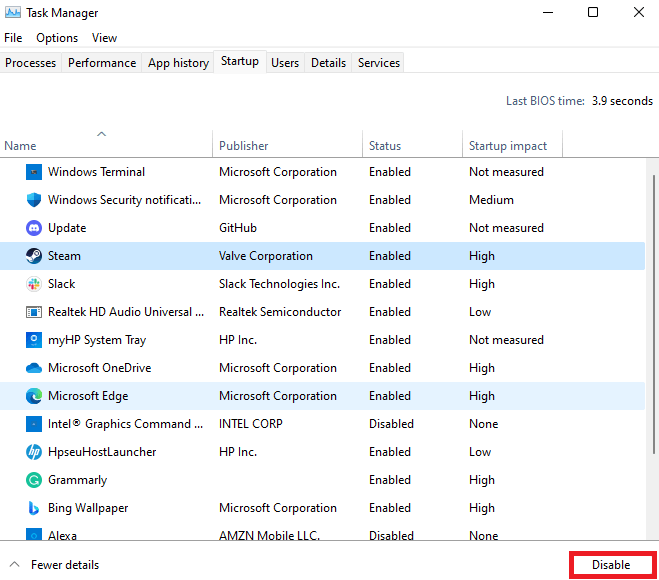Image resolution: width=659 pixels, height=580 pixels.
Task: Open the File menu
Action: pos(13,38)
